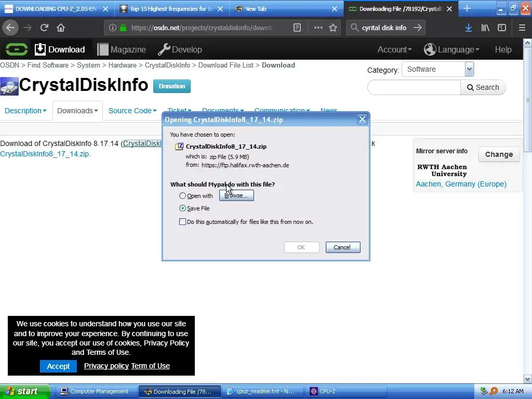Accept the cookies notice
This screenshot has width=532, height=399.
[58, 366]
